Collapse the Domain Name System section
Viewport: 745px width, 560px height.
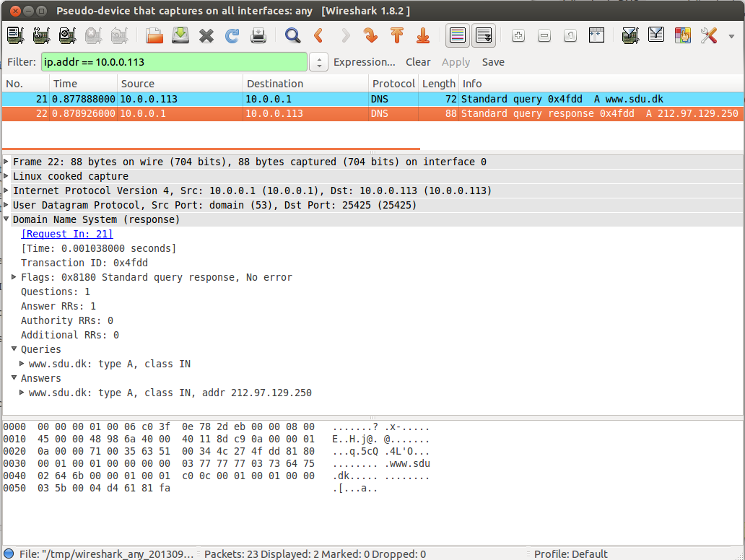6,219
